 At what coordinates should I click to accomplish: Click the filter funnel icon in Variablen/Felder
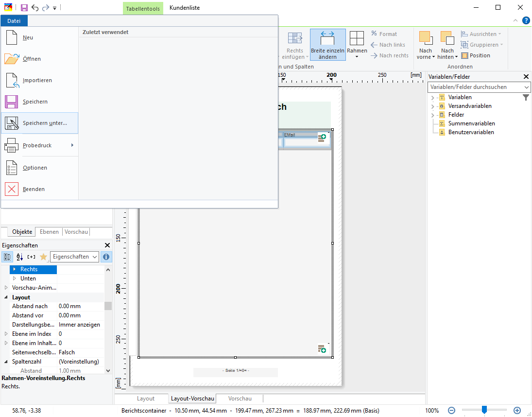(x=526, y=98)
